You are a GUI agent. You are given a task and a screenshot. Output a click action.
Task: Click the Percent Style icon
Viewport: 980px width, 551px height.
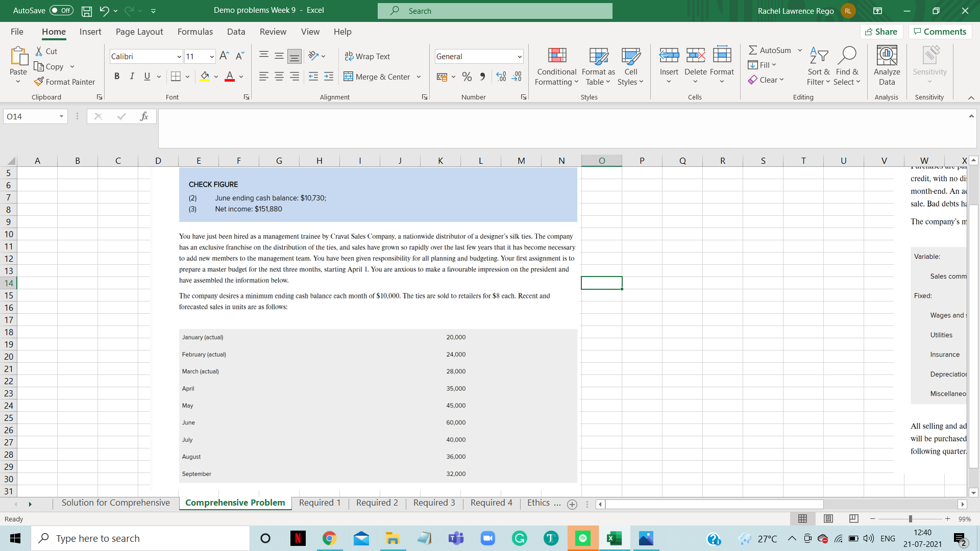[467, 77]
